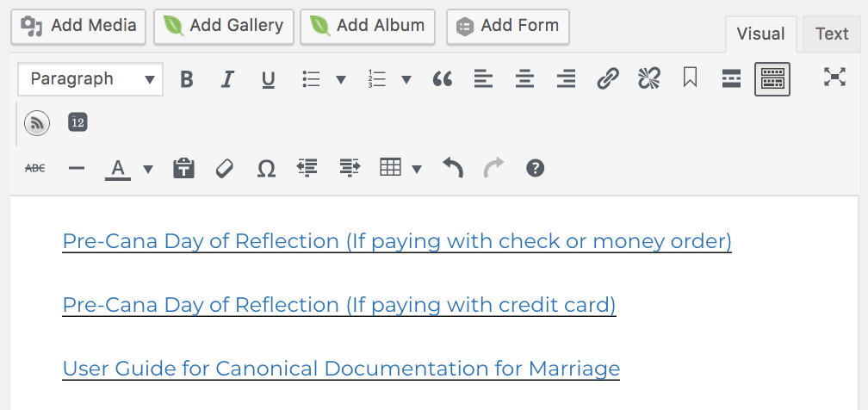Select the Visual editor tab
This screenshot has height=410, width=868.
pos(760,34)
